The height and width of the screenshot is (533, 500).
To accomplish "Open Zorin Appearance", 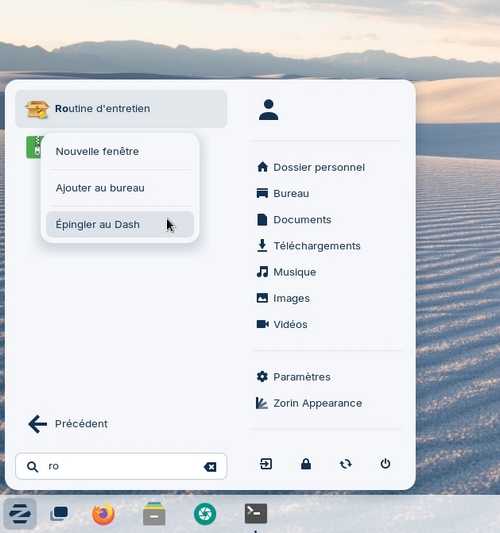I will point(309,403).
